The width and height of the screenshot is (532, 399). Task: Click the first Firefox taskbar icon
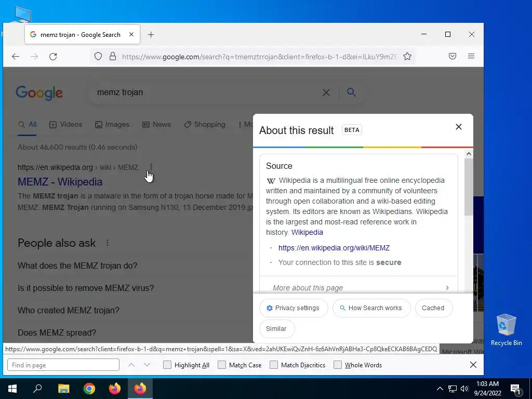[x=115, y=389]
